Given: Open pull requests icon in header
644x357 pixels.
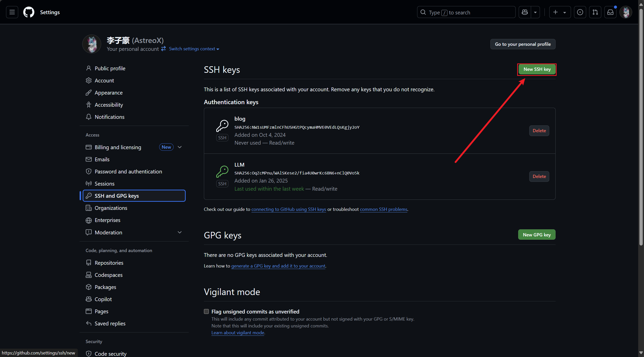Looking at the screenshot, I should coord(595,12).
